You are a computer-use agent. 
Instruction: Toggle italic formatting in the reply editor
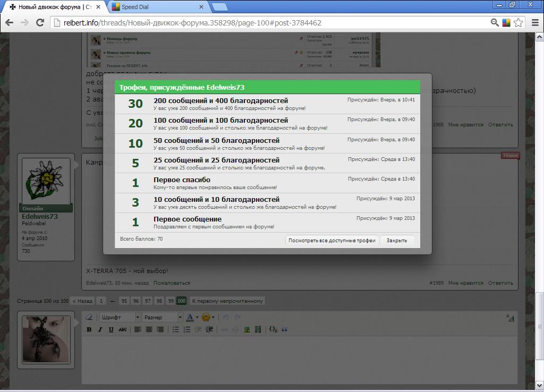pyautogui.click(x=100, y=329)
